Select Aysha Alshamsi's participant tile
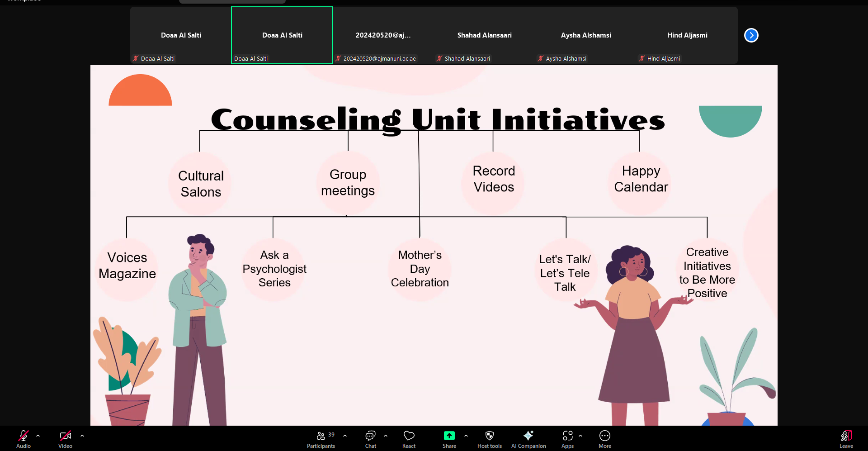868x451 pixels. pyautogui.click(x=585, y=35)
